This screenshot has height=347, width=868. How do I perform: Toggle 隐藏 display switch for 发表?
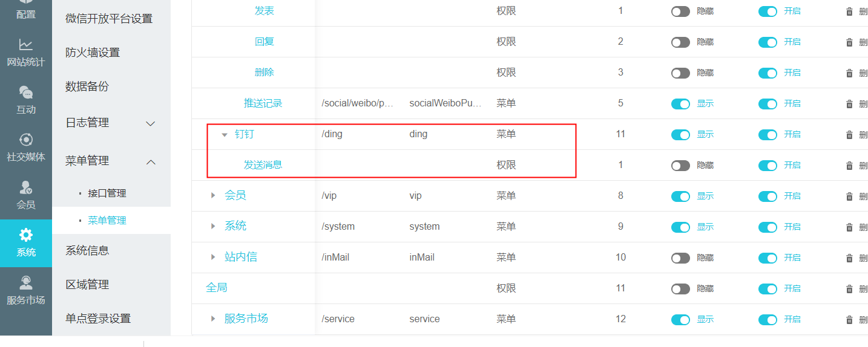(x=680, y=11)
